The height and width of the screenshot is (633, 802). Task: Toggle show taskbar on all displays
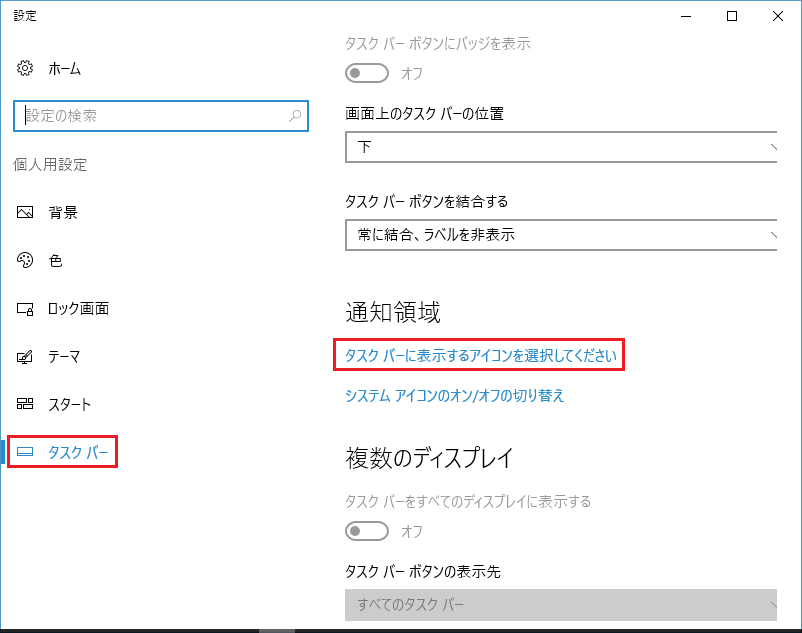coord(366,530)
